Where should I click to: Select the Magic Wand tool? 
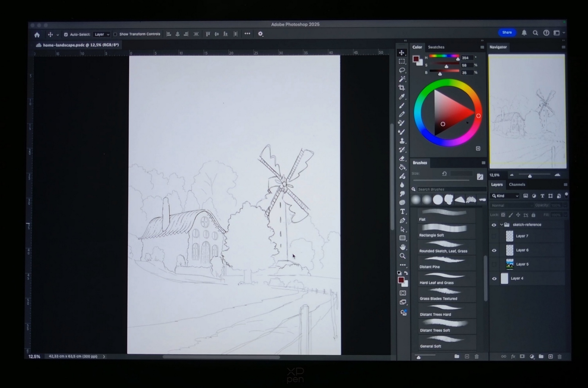(402, 79)
